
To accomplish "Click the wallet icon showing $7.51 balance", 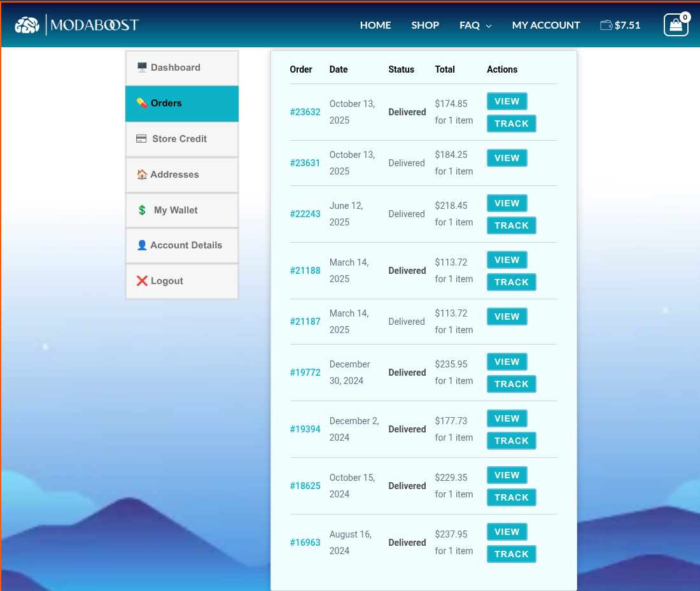I will [620, 25].
